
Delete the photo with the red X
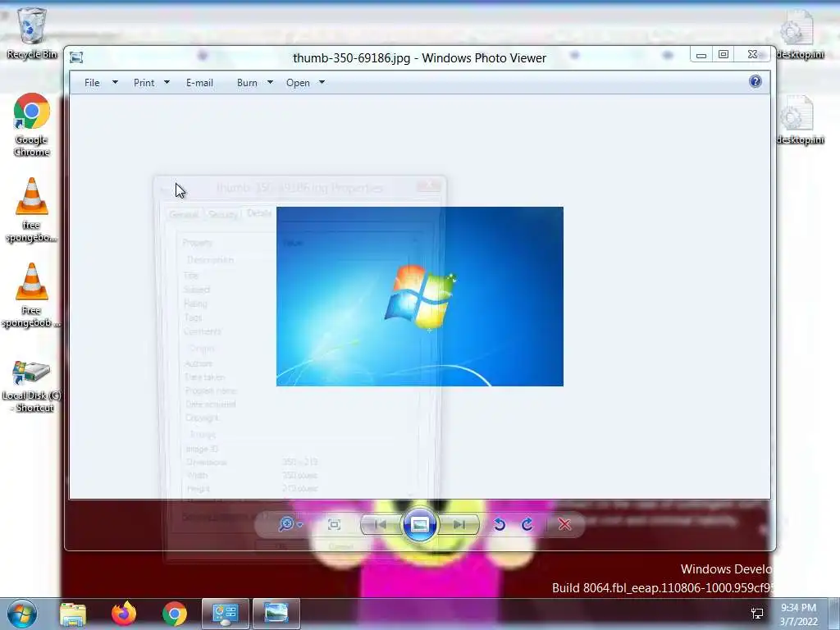click(x=564, y=524)
